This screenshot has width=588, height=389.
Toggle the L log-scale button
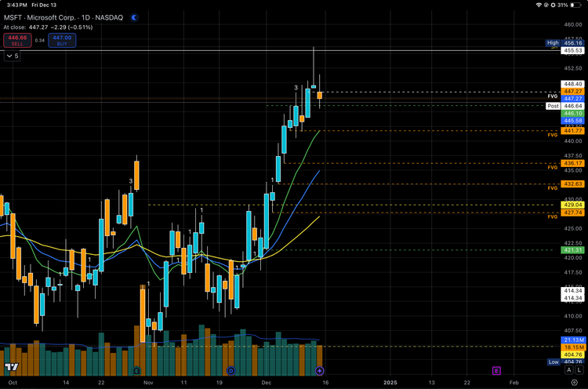tap(579, 370)
